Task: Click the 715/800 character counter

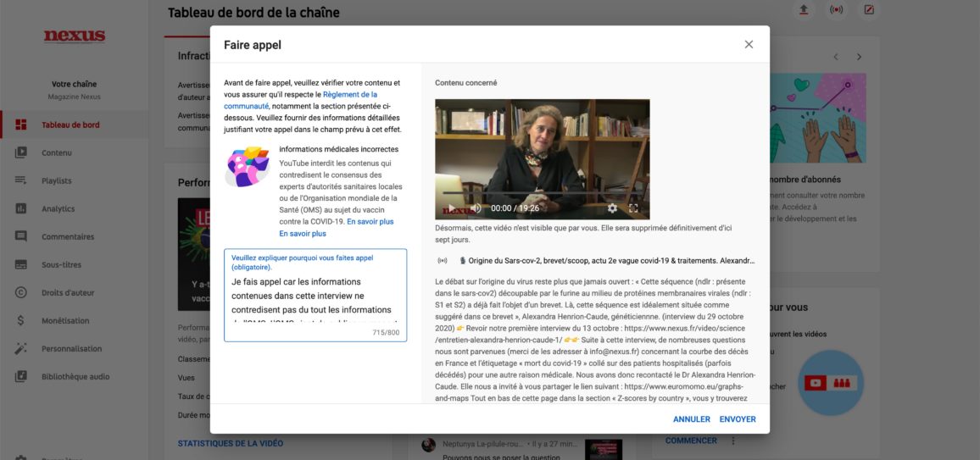Action: tap(386, 333)
